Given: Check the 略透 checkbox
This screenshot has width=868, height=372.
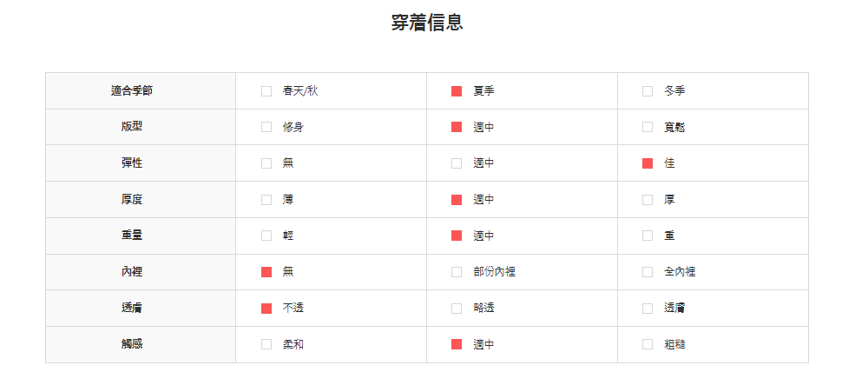Looking at the screenshot, I should (x=457, y=309).
